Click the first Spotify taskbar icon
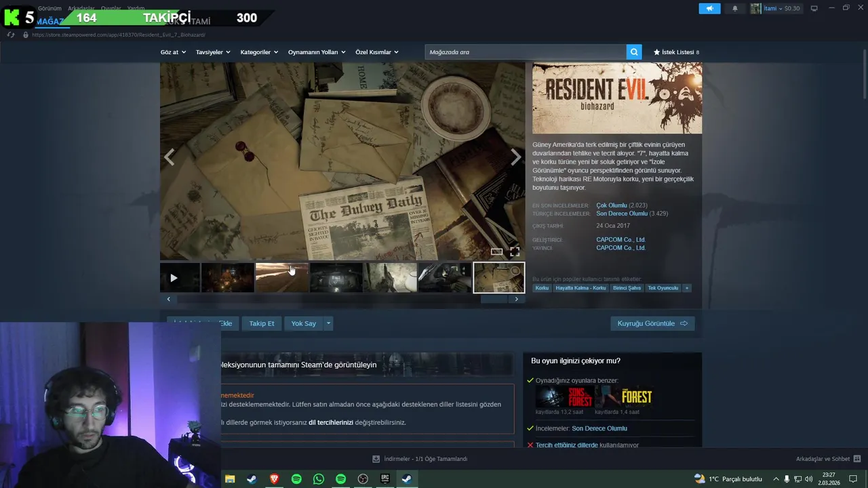The image size is (868, 488). (296, 479)
